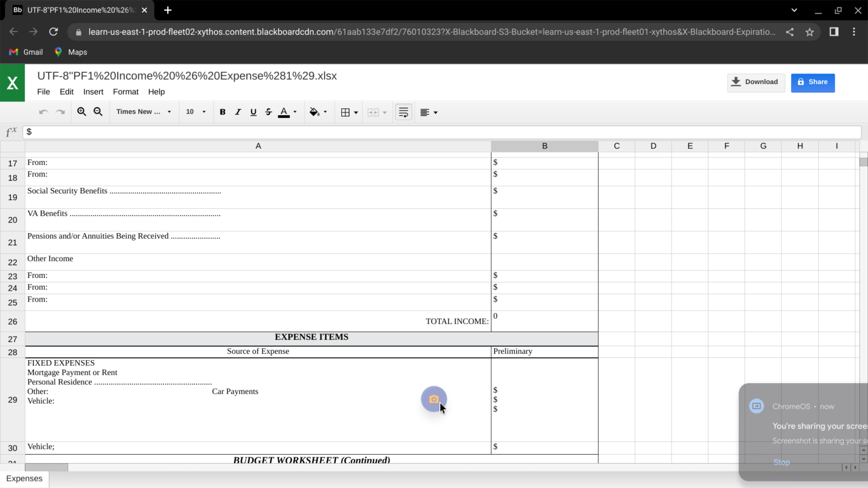Toggle italic formatting

click(x=238, y=112)
